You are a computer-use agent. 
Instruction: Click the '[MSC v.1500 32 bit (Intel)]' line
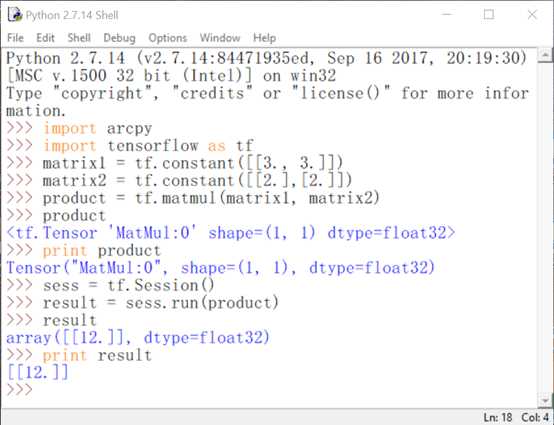coord(171,76)
